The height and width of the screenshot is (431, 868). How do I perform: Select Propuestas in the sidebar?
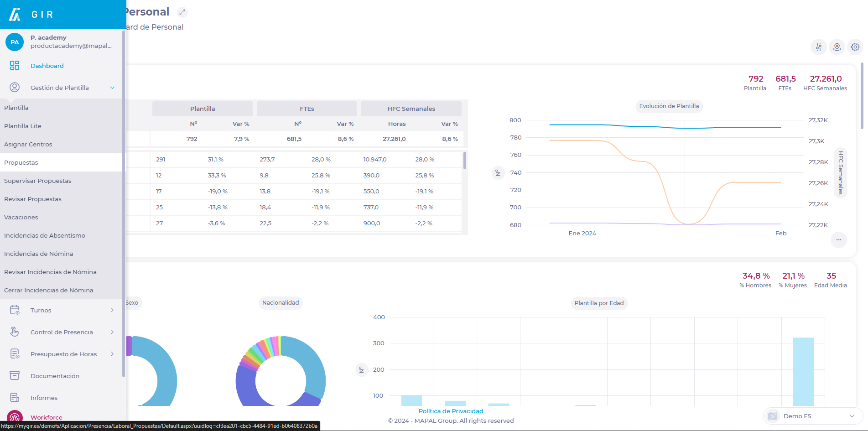[x=21, y=162]
